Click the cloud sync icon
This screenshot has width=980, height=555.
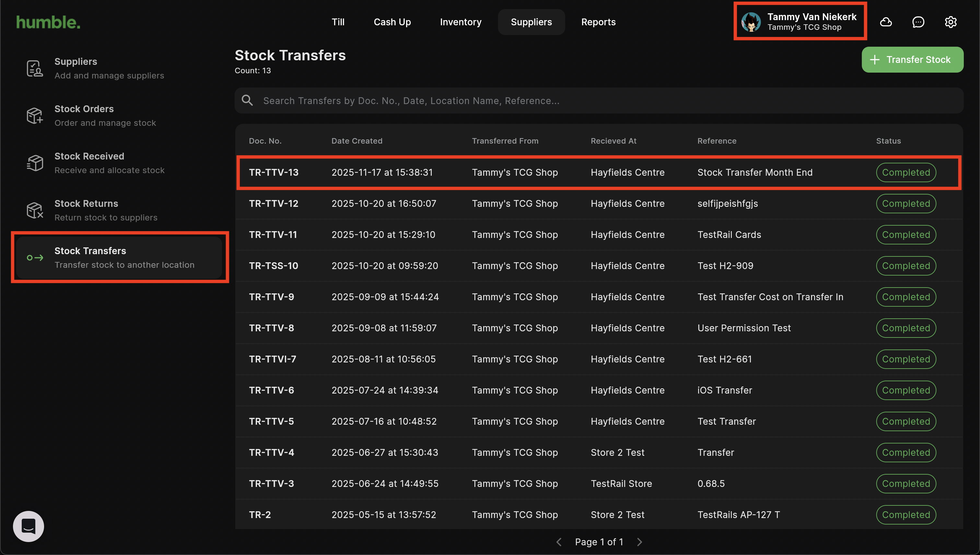point(885,22)
